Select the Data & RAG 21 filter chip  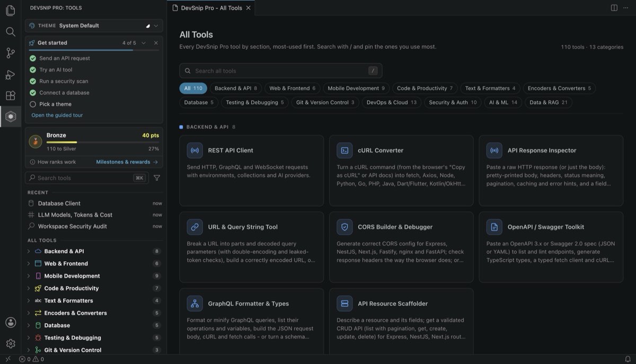(x=549, y=102)
